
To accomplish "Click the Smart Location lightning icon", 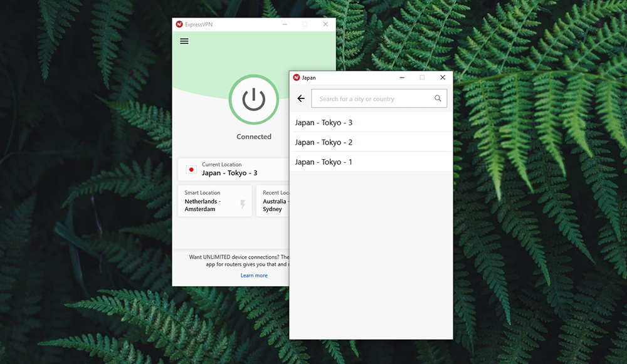I will (242, 204).
